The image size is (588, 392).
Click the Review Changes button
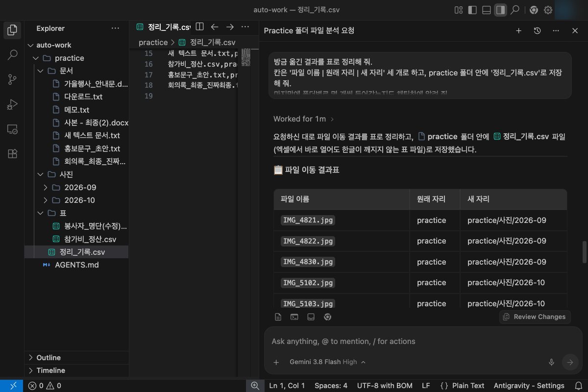pyautogui.click(x=535, y=317)
